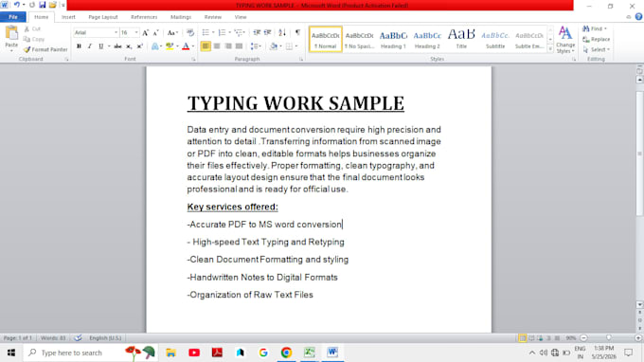Click the Borders icon
This screenshot has width=644, height=362.
pyautogui.click(x=289, y=46)
